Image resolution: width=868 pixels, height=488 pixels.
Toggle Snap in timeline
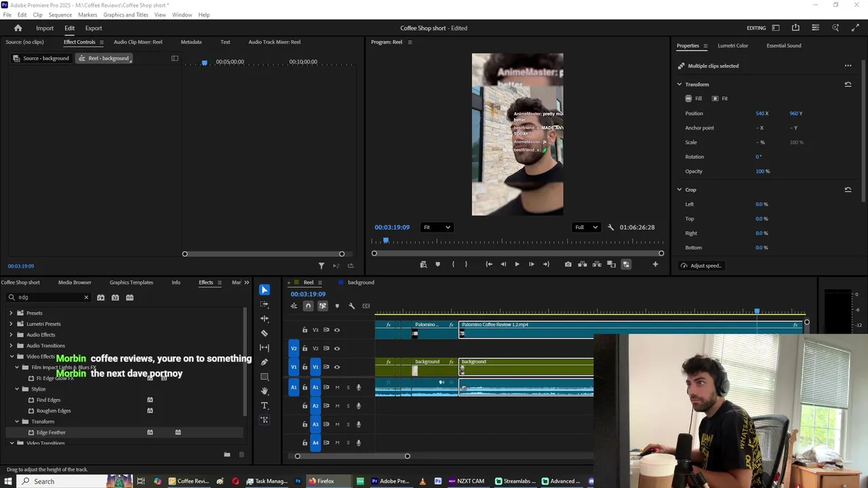tap(309, 306)
